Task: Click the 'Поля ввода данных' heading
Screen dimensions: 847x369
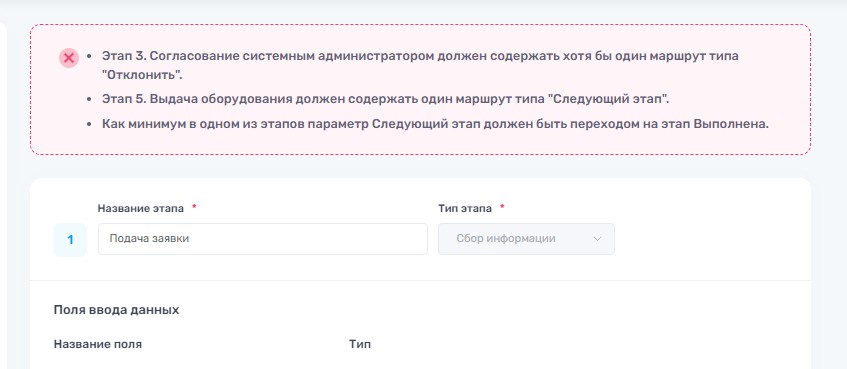Action: (116, 310)
